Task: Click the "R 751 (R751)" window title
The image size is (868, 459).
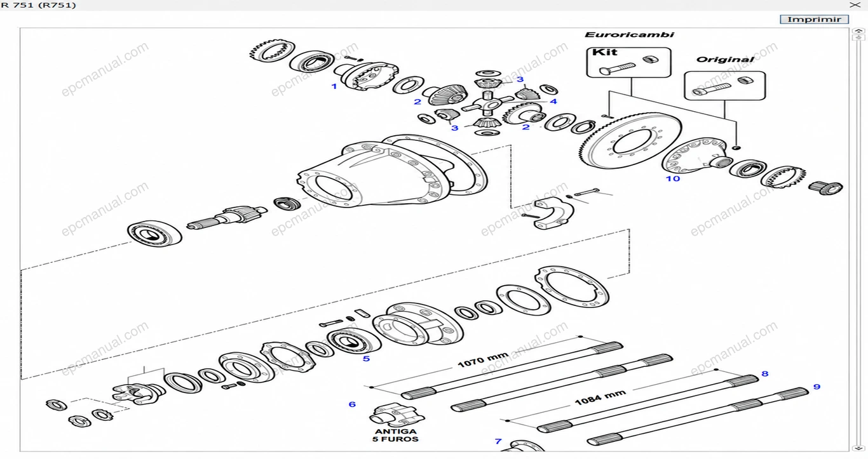Action: click(38, 5)
